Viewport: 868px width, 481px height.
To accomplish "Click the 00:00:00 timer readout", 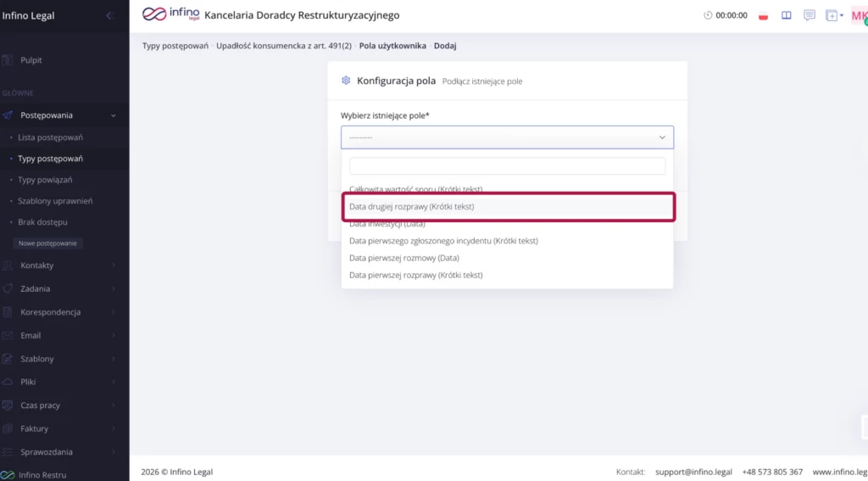I will [732, 15].
